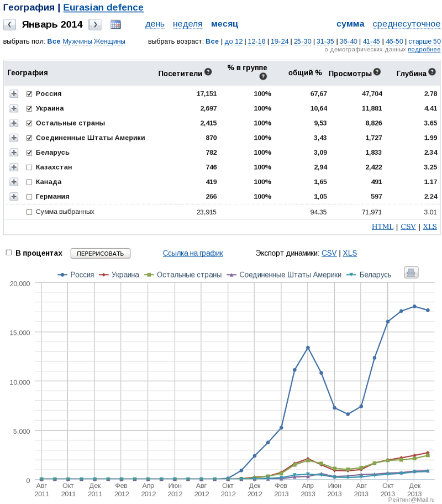The width and height of the screenshot is (442, 504).
Task: Open Ссылка на график link
Action: click(x=193, y=253)
